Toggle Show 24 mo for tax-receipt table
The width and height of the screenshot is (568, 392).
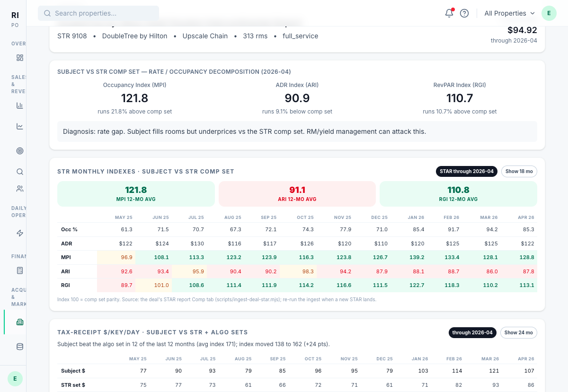click(x=518, y=332)
